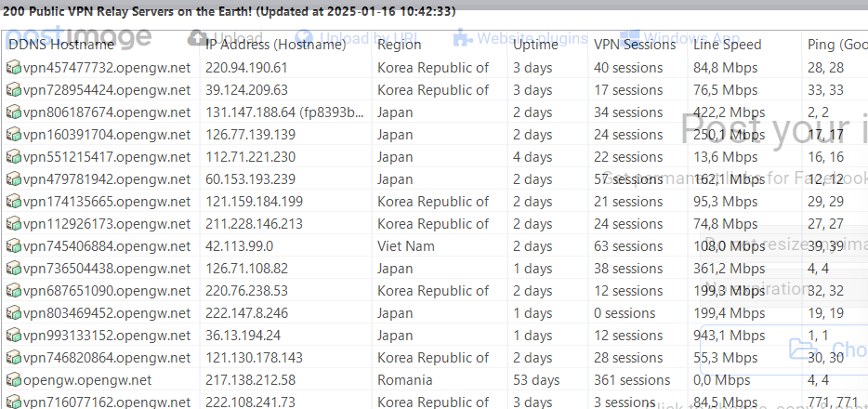Click IP address 42.113.99.0
Screen dimensions: 868x409
pos(239,246)
